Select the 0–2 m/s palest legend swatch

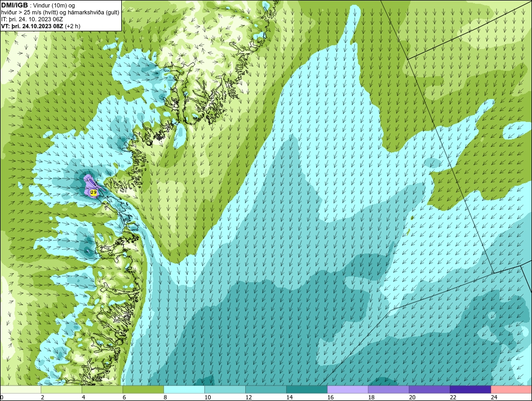pos(21,389)
